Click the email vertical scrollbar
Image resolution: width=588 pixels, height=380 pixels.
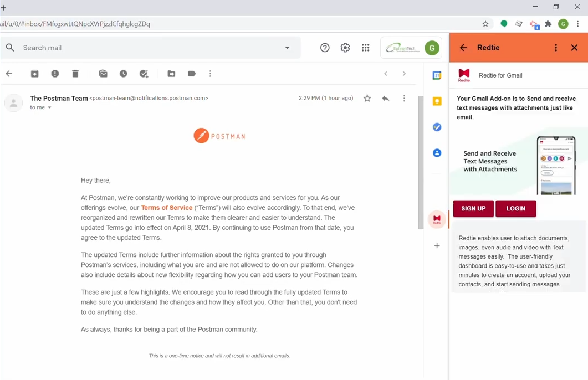pos(421,162)
